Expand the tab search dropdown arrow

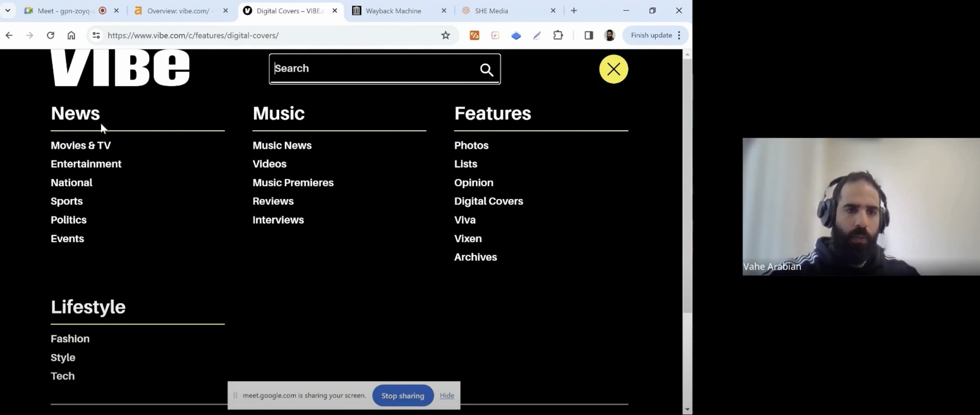click(8, 11)
